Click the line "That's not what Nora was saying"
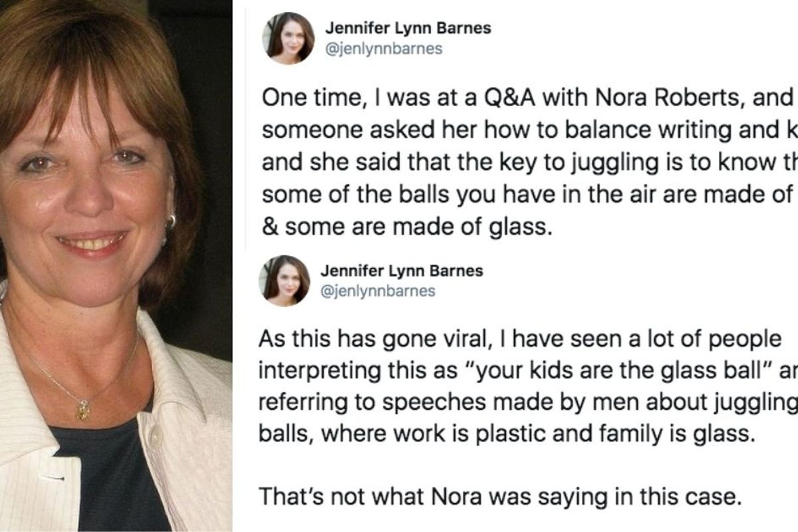The height and width of the screenshot is (532, 798). pos(497,497)
